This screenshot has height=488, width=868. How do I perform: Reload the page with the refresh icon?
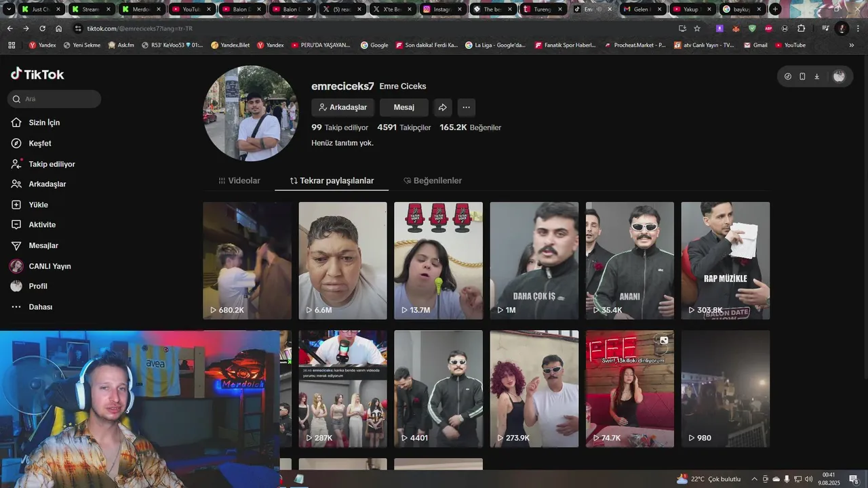[42, 28]
